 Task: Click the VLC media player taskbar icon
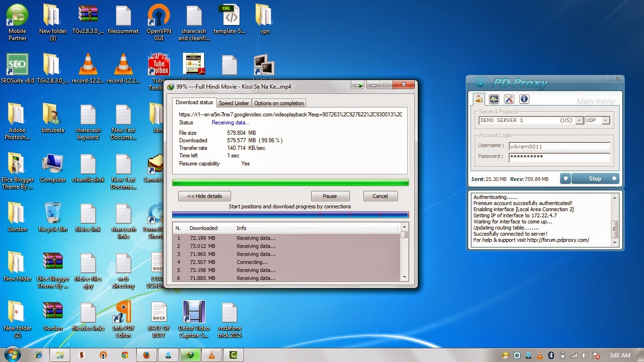tap(212, 355)
